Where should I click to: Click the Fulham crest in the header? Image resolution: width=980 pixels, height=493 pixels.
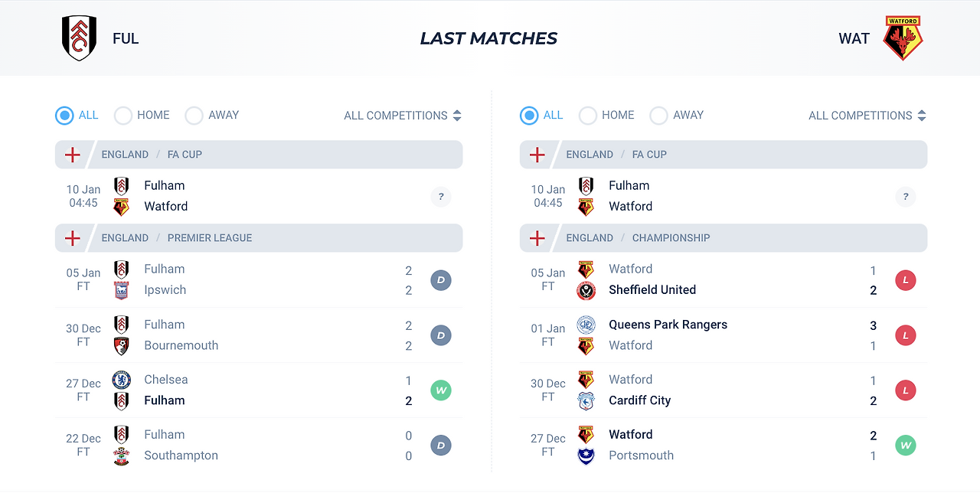pos(79,38)
